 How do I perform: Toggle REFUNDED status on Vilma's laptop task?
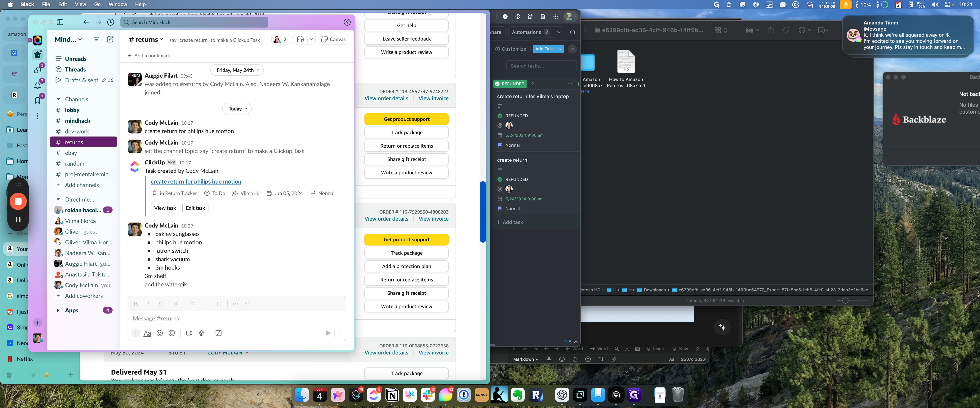click(500, 115)
